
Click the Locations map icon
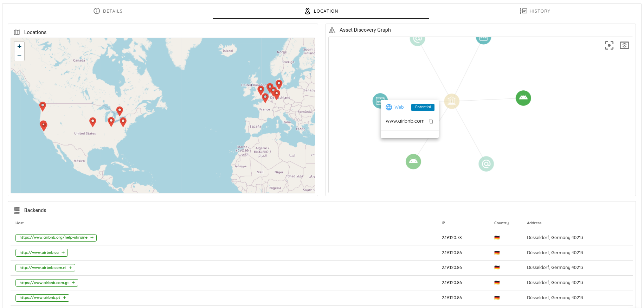coord(17,32)
